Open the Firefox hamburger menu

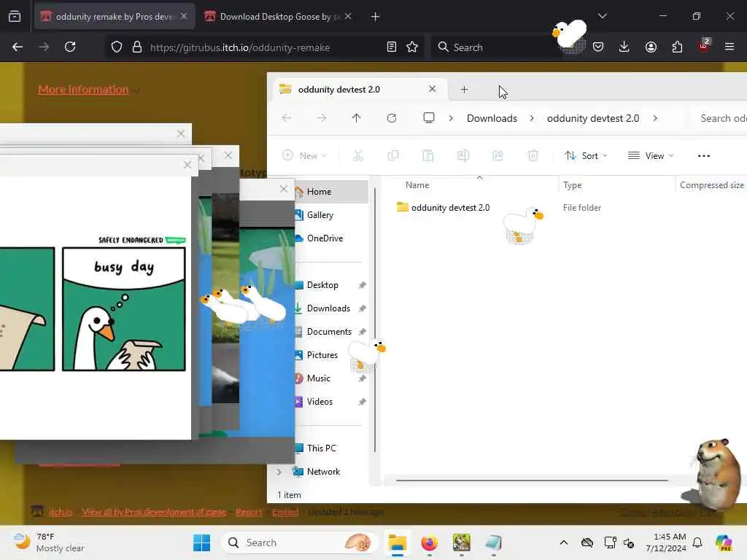729,47
